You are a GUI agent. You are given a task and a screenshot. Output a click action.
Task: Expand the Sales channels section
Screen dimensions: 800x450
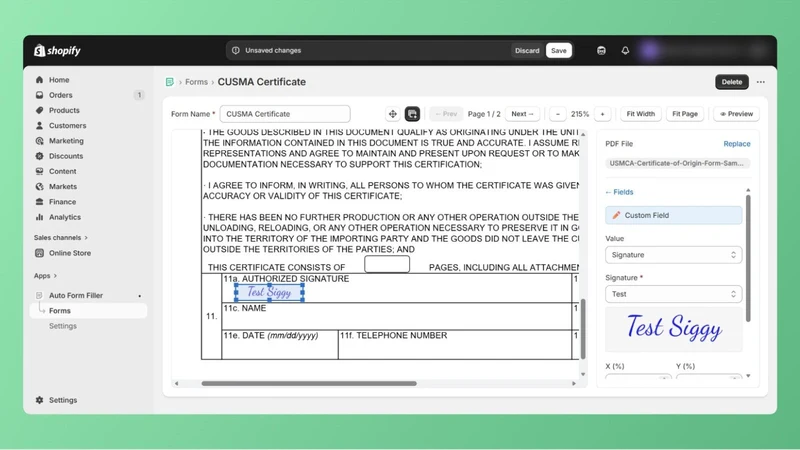pos(61,238)
